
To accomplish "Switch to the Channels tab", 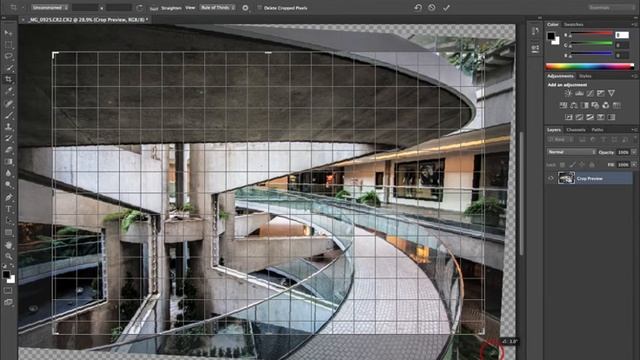I will click(576, 130).
